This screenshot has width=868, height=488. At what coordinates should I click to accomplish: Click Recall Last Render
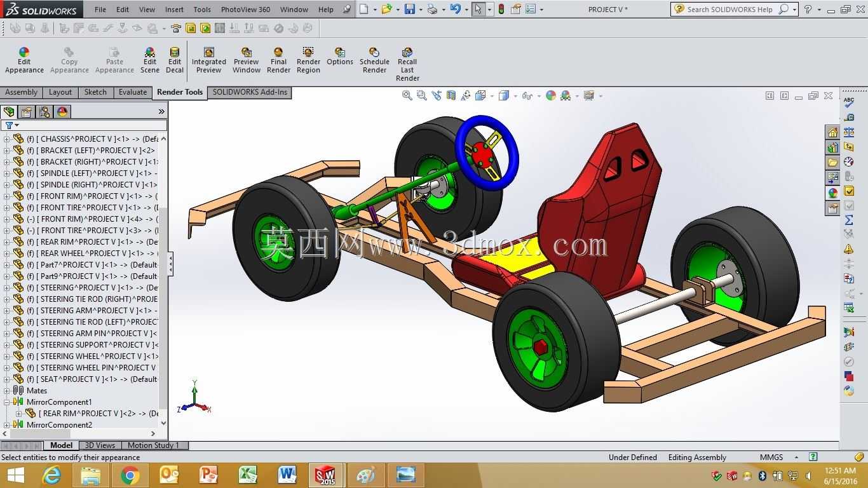407,64
